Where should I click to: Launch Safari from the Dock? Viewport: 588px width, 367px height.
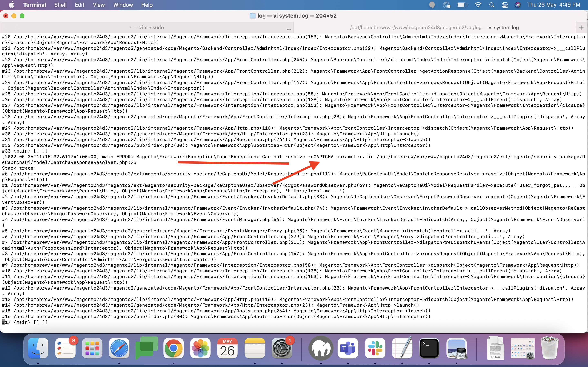point(119,348)
